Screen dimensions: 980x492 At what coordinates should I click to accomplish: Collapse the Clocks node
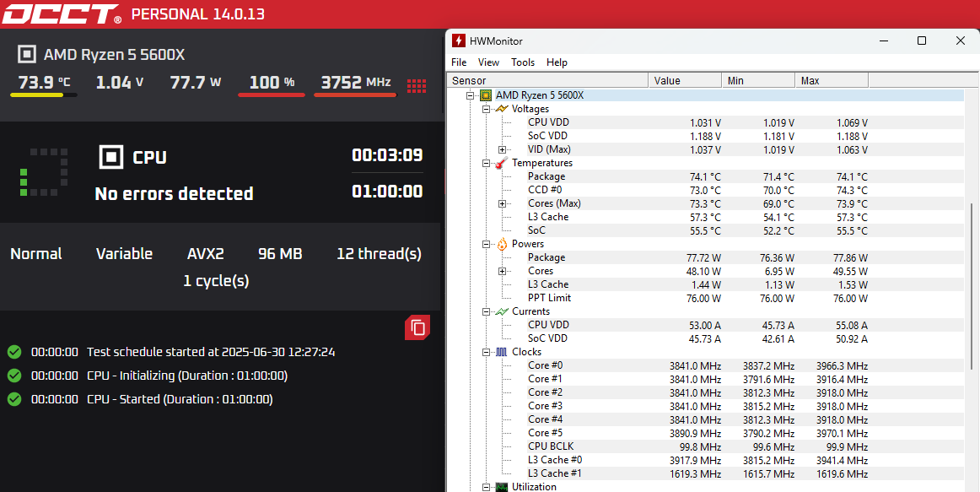[x=486, y=353]
